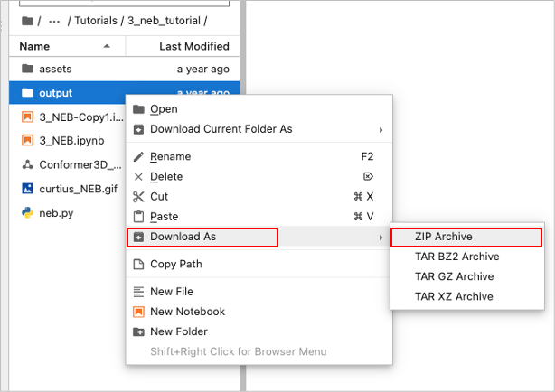Click the assets folder icon
Screen dimensions: 555x392
pos(27,69)
